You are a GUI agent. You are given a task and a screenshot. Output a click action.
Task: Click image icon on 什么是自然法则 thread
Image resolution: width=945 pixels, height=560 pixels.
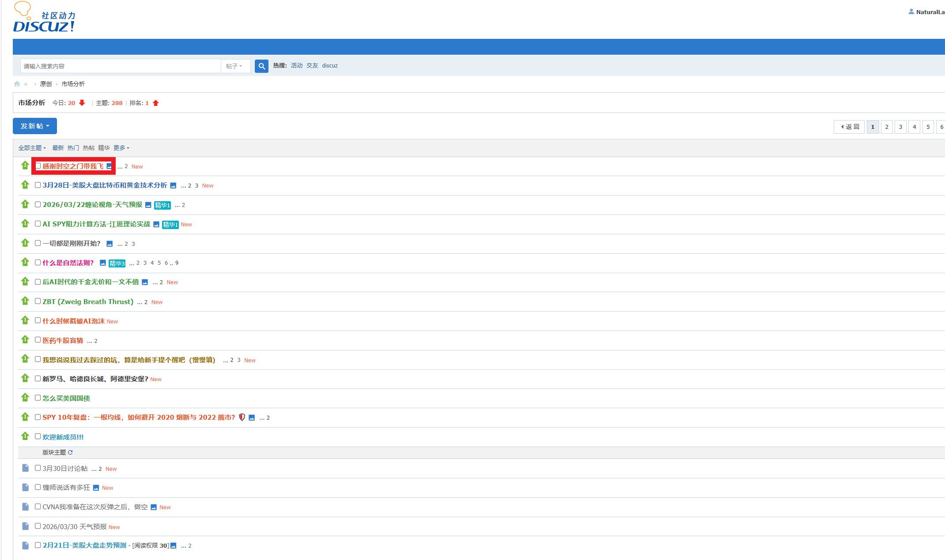point(103,263)
